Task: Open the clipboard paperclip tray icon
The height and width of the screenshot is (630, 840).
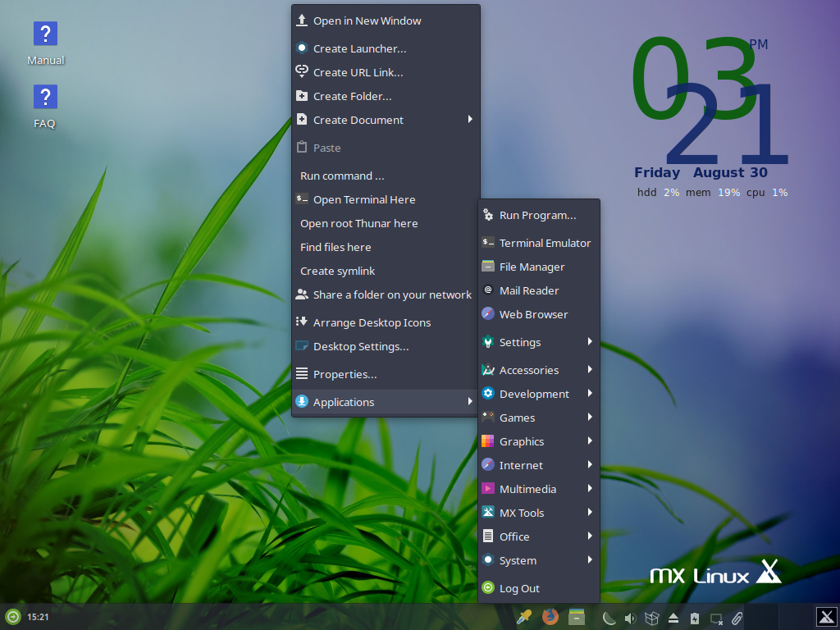Action: pyautogui.click(x=737, y=619)
